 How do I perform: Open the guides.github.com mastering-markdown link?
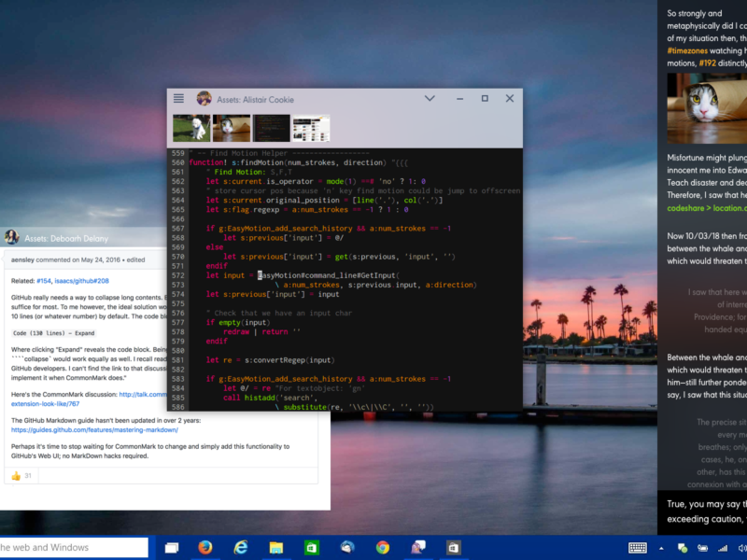pos(95,430)
